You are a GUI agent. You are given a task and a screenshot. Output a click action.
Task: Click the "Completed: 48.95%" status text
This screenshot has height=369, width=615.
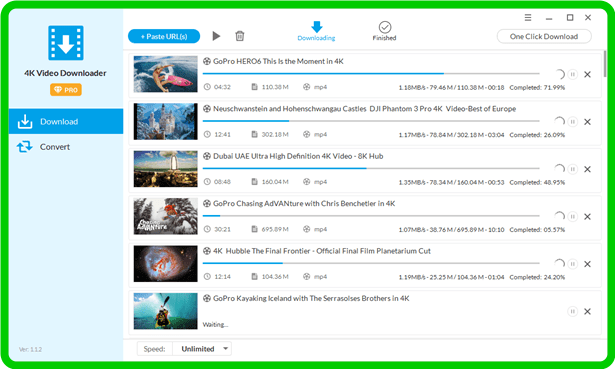537,182
